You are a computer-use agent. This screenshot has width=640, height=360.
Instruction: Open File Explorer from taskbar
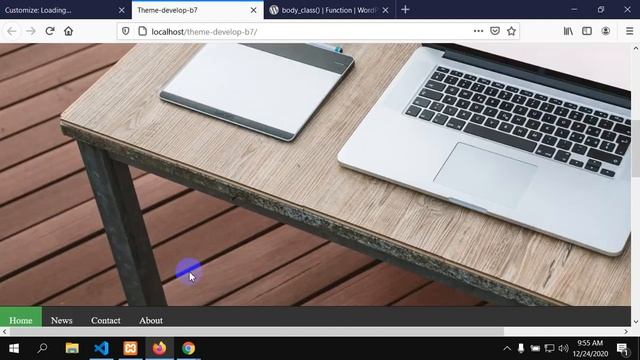(x=72, y=348)
